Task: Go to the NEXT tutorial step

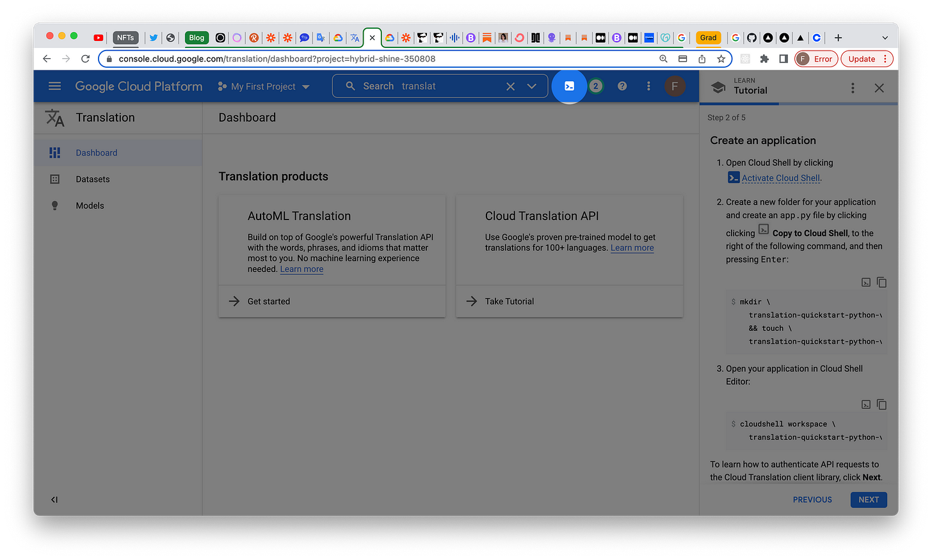Action: pos(869,500)
